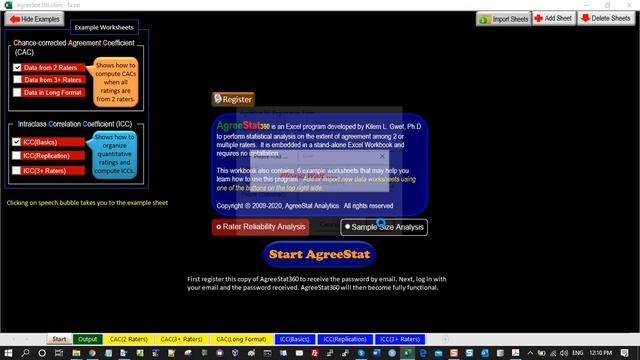Image resolution: width=640 pixels, height=360 pixels.
Task: Click the orange CAC speech bubble
Action: (115, 82)
